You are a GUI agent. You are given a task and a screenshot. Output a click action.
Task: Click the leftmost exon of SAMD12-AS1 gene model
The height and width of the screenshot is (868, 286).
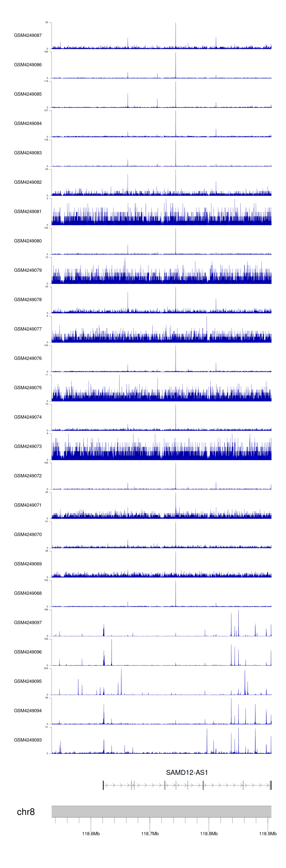pos(103,785)
